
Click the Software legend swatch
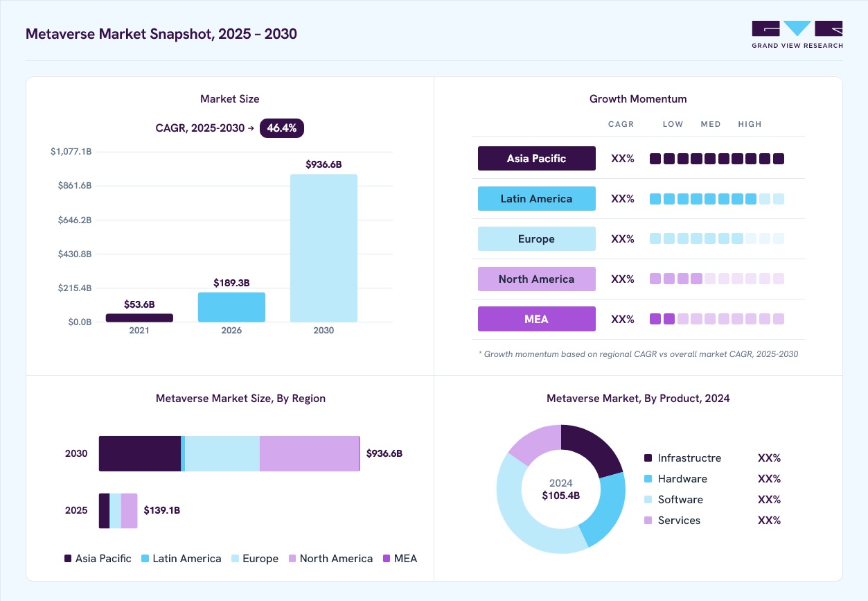pos(648,500)
